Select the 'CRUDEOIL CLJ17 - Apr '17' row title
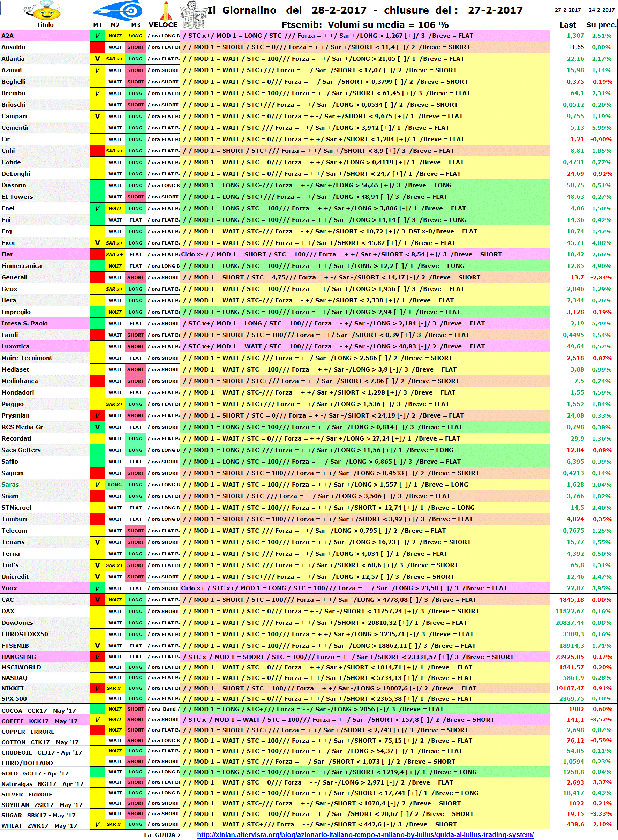The width and height of the screenshot is (618, 840). coord(42,752)
